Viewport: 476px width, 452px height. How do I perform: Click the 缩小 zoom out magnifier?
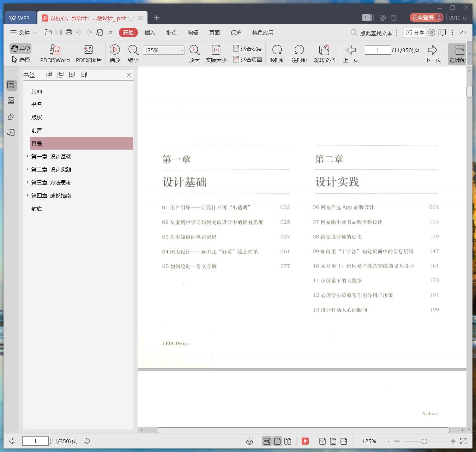(x=133, y=54)
